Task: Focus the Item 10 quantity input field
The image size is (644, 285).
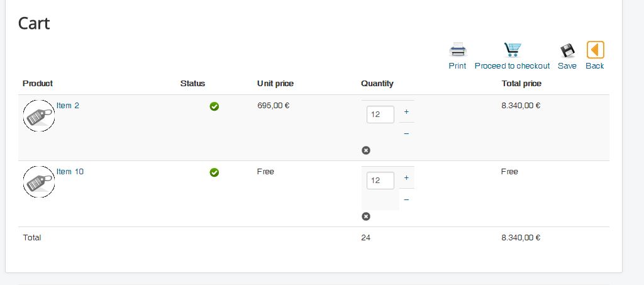Action: 380,181
